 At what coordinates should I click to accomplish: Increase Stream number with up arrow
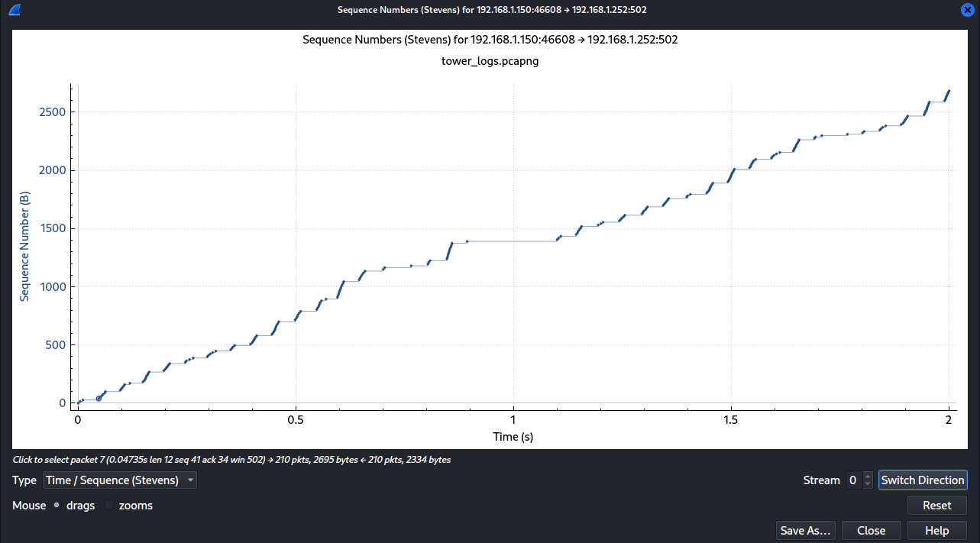(867, 477)
